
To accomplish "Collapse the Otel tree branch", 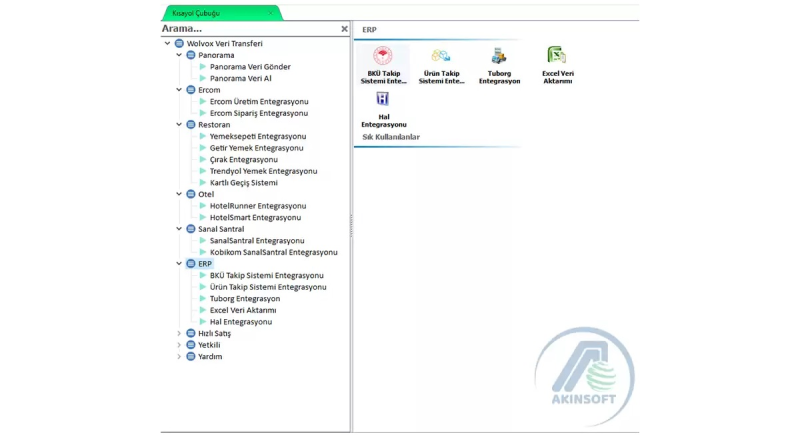I will coord(179,194).
